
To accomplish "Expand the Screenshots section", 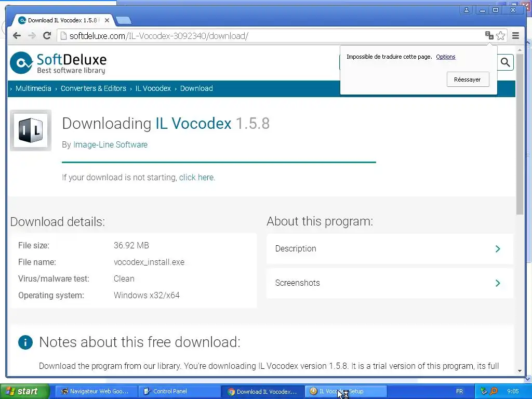I will click(x=390, y=283).
